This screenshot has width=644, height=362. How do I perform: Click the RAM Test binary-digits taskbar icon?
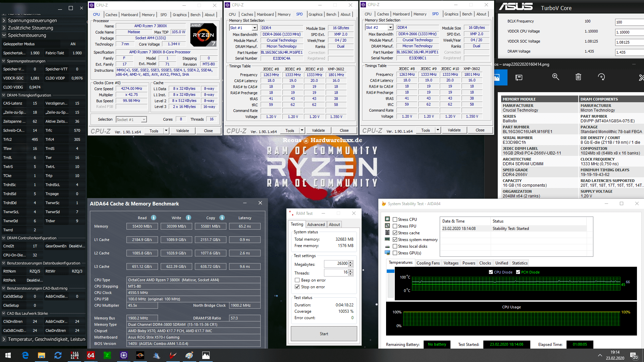coord(74,355)
